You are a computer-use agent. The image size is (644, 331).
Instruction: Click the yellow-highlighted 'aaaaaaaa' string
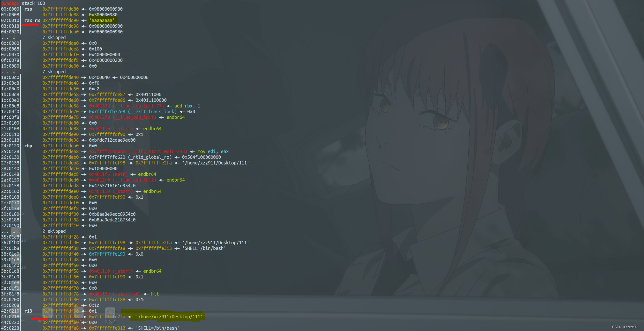102,20
